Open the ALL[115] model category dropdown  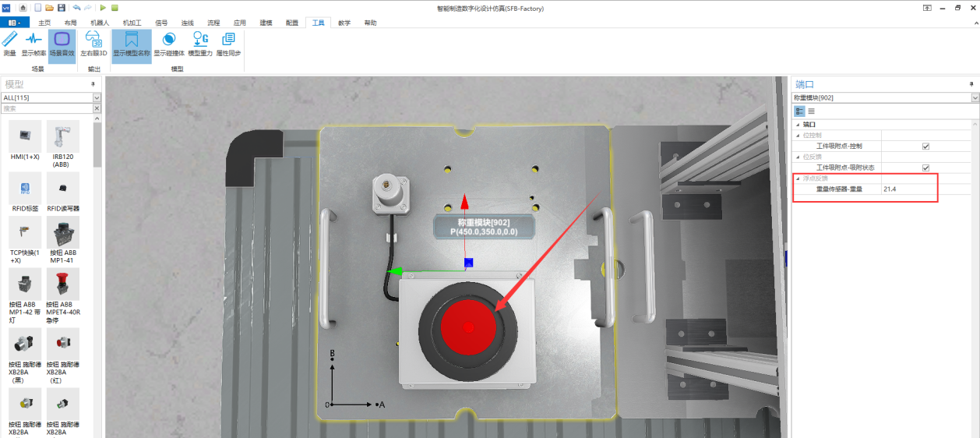click(97, 97)
